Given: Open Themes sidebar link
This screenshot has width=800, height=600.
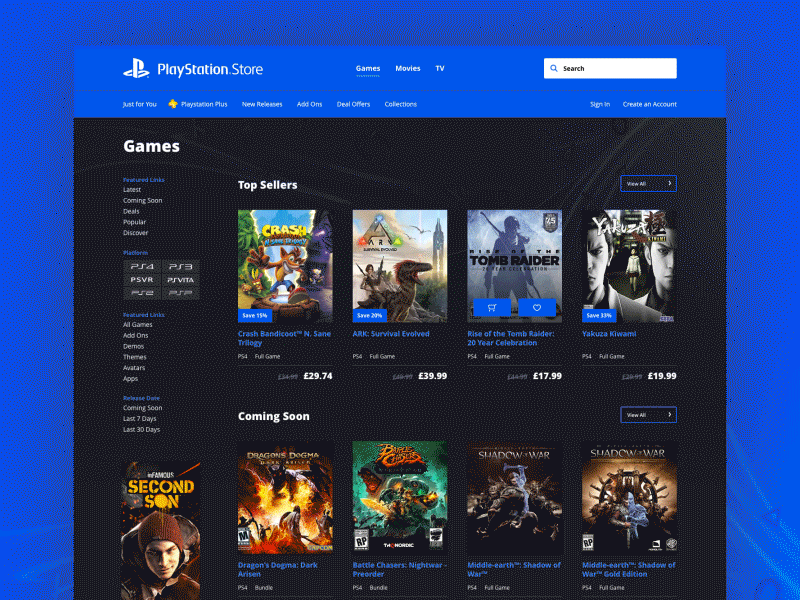Looking at the screenshot, I should (134, 357).
